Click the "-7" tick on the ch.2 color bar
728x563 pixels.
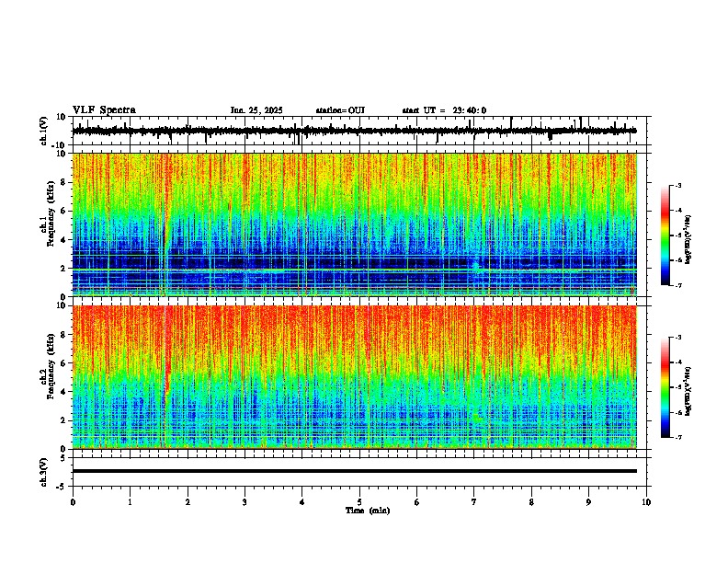tap(677, 438)
